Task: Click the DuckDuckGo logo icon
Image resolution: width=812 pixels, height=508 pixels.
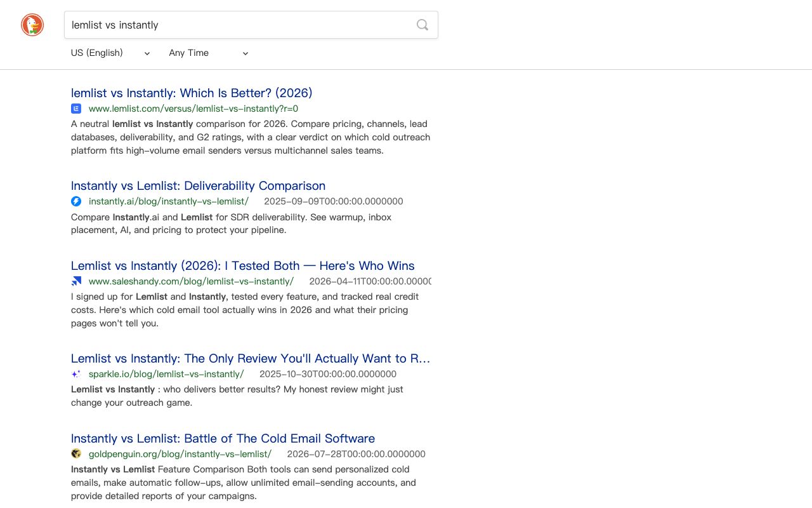Action: pos(32,25)
